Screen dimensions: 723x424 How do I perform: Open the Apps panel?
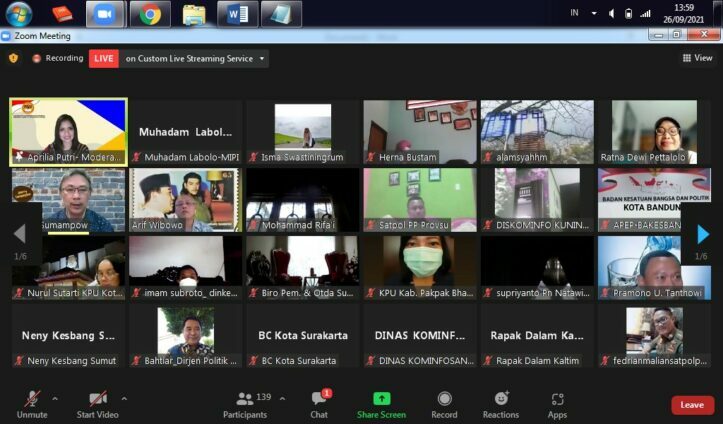[557, 405]
